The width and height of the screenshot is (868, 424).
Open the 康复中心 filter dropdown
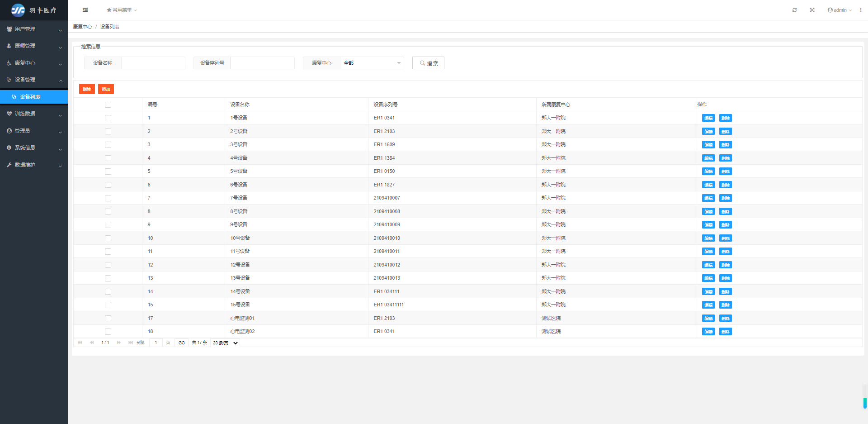(x=371, y=63)
